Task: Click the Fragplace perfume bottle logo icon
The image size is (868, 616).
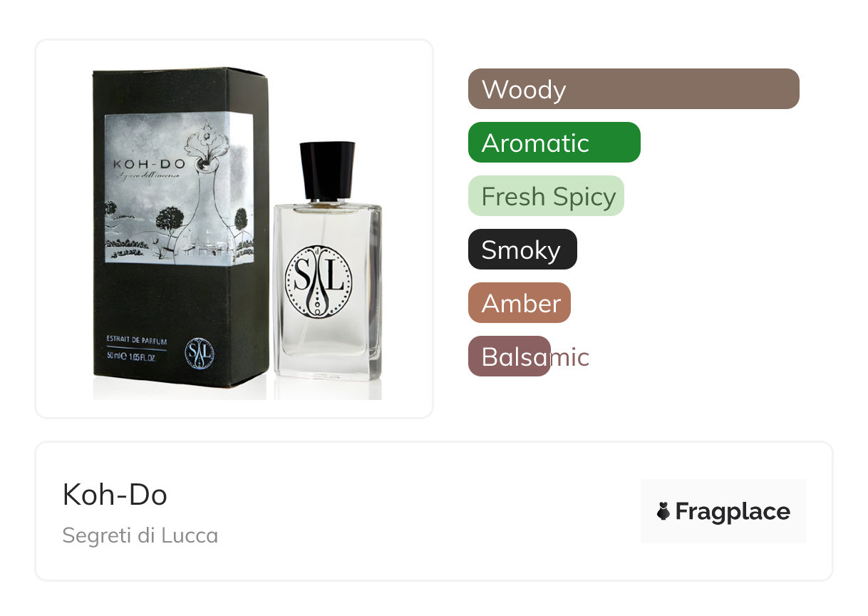Action: pyautogui.click(x=663, y=511)
